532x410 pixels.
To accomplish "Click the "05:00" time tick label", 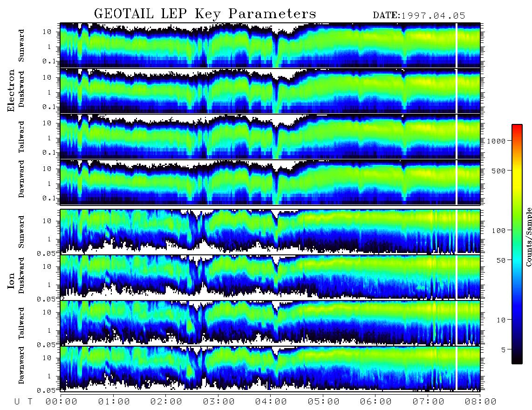I will click(324, 402).
